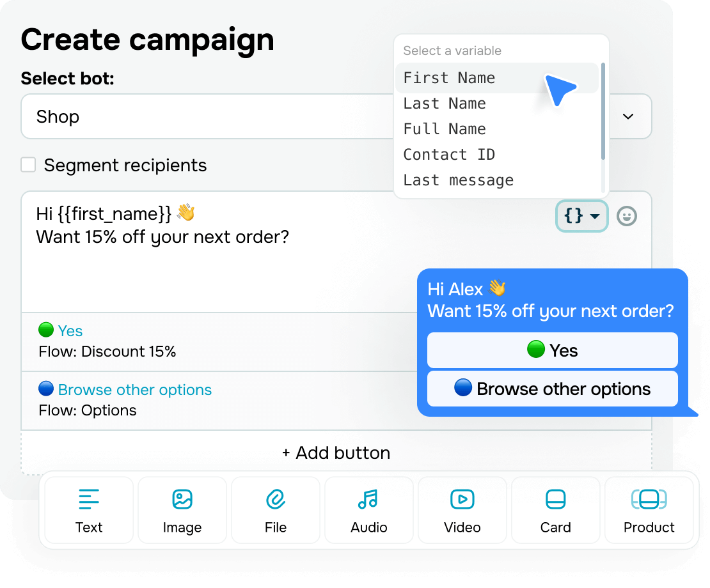The image size is (710, 588).
Task: Insert a Video block
Action: tap(462, 510)
